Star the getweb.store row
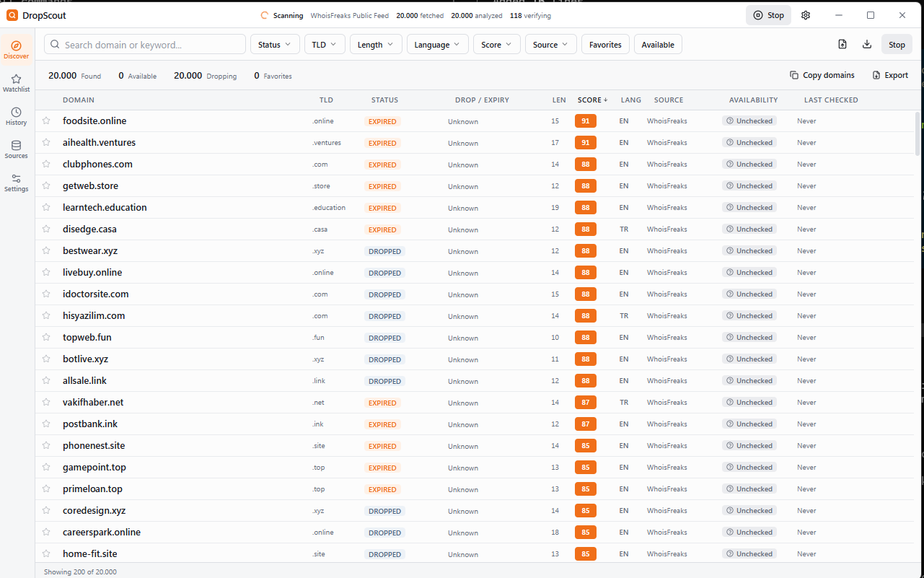The width and height of the screenshot is (924, 578). point(46,186)
